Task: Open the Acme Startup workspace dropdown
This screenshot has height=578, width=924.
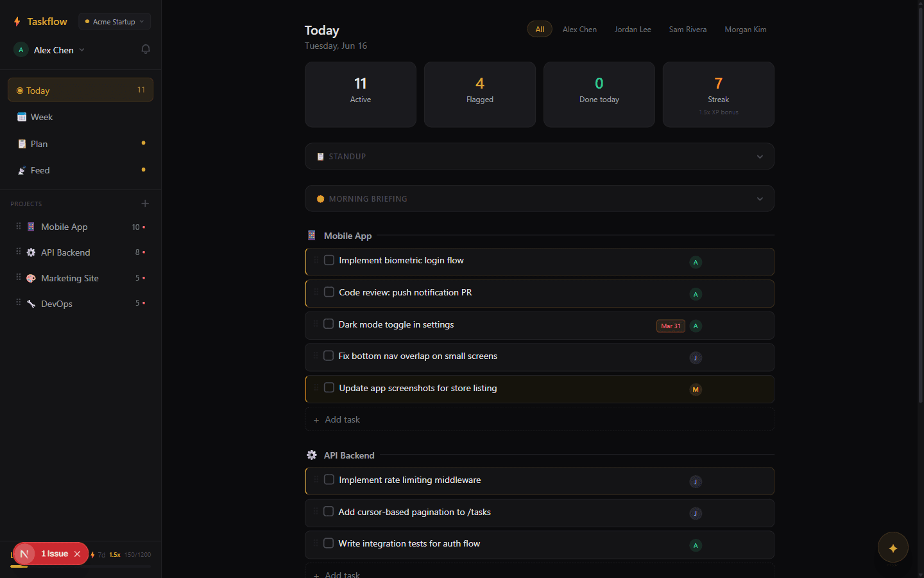Action: click(114, 21)
